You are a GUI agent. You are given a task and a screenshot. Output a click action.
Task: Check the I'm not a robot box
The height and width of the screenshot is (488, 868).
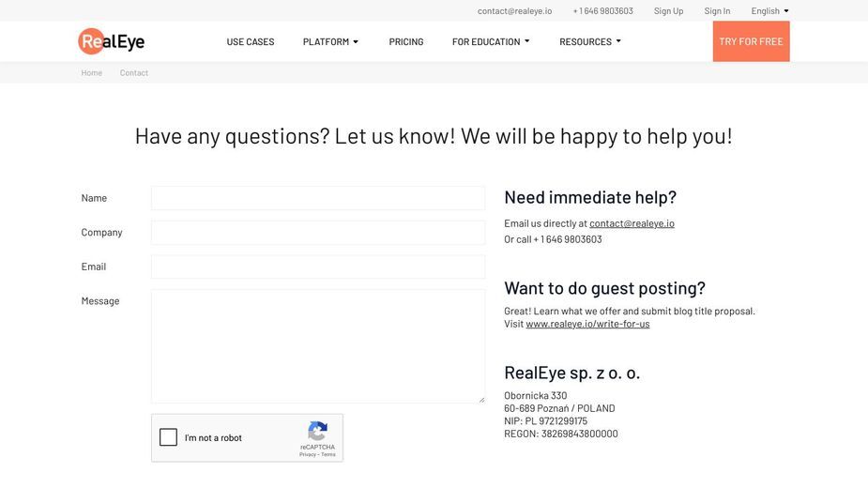pyautogui.click(x=168, y=437)
